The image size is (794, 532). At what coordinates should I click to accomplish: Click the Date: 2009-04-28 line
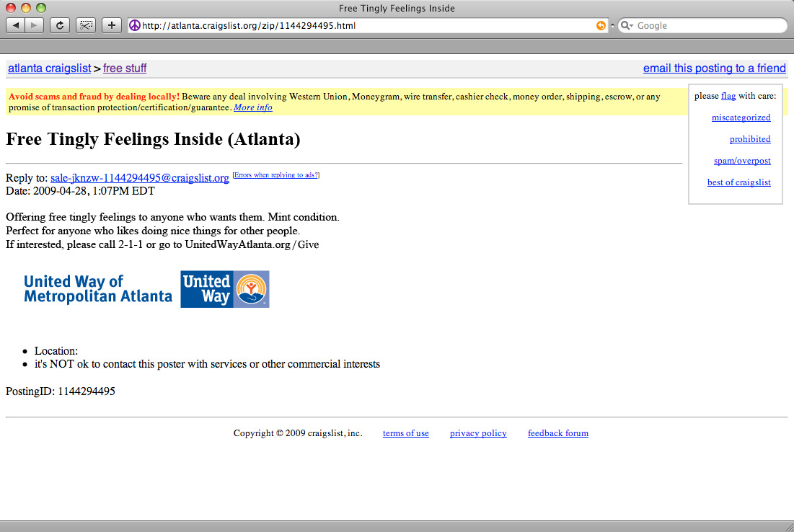click(80, 191)
